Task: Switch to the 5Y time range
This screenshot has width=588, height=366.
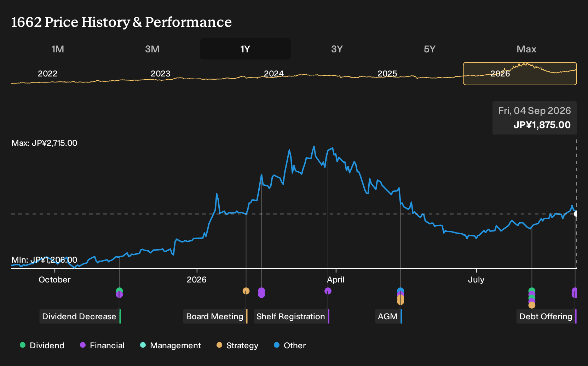Action: [430, 49]
